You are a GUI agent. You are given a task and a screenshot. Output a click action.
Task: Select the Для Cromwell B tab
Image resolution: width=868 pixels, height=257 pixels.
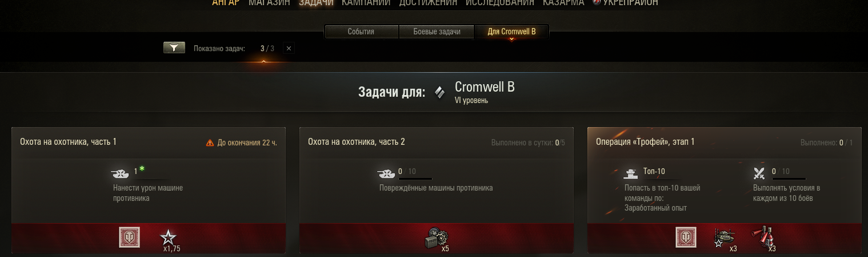pos(511,31)
